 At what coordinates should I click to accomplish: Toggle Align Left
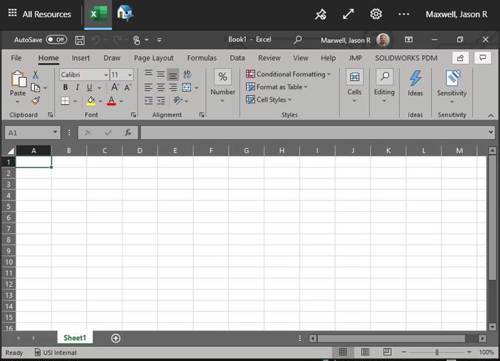(x=149, y=87)
